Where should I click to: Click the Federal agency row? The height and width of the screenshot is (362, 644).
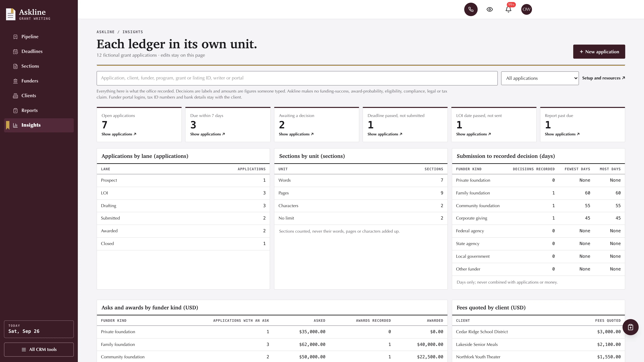[538, 231]
